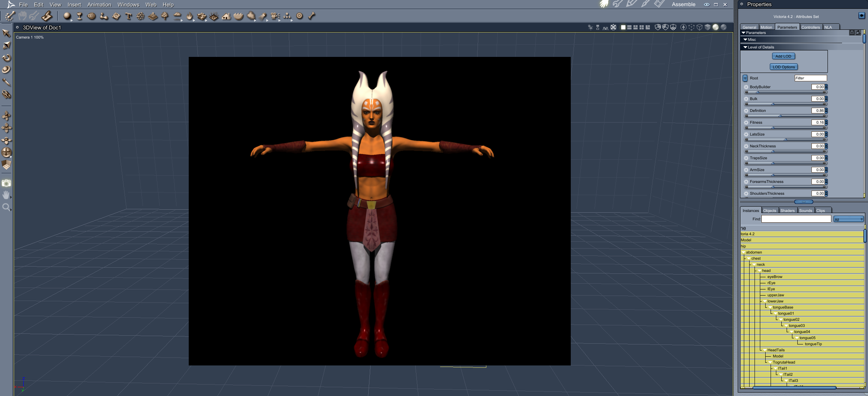The height and width of the screenshot is (396, 868).
Task: Collapse the TogrutaHead tree node
Action: coord(770,362)
